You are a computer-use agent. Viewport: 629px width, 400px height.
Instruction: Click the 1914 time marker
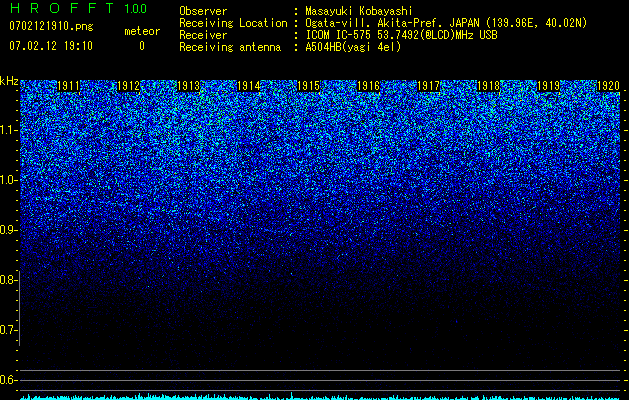point(249,86)
